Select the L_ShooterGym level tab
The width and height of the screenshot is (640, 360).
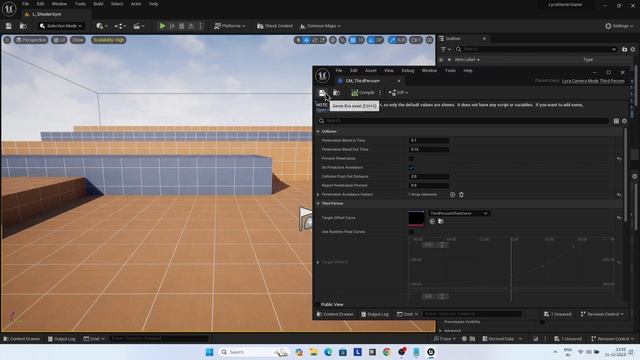point(47,14)
